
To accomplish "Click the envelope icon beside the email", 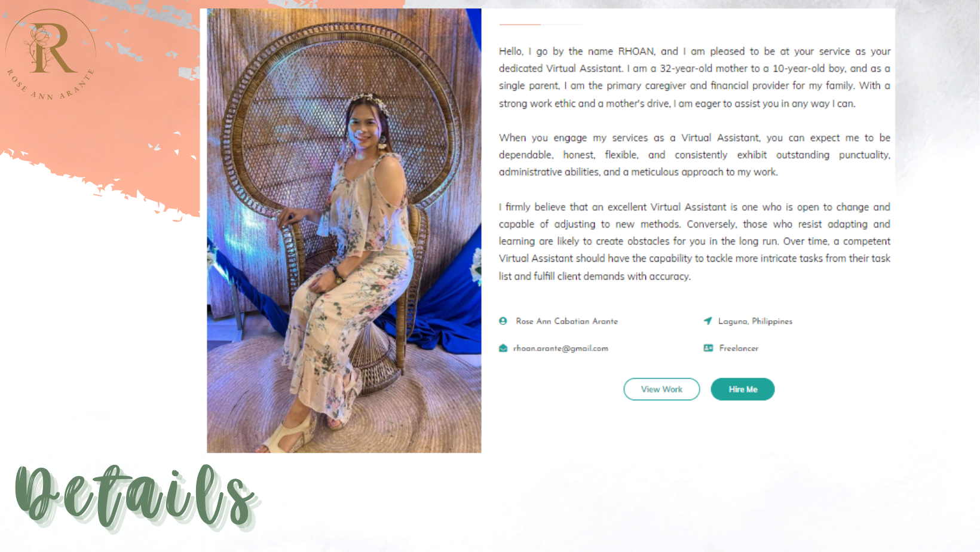I will [503, 348].
